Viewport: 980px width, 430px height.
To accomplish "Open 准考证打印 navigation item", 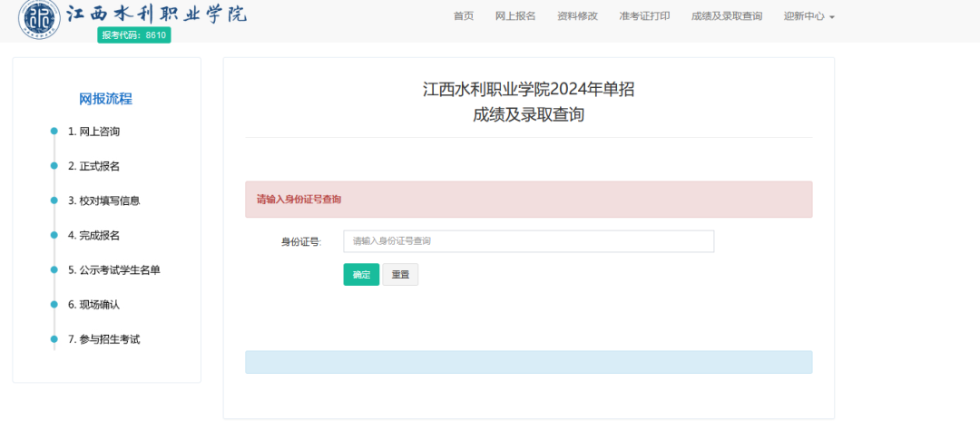I will coord(644,16).
